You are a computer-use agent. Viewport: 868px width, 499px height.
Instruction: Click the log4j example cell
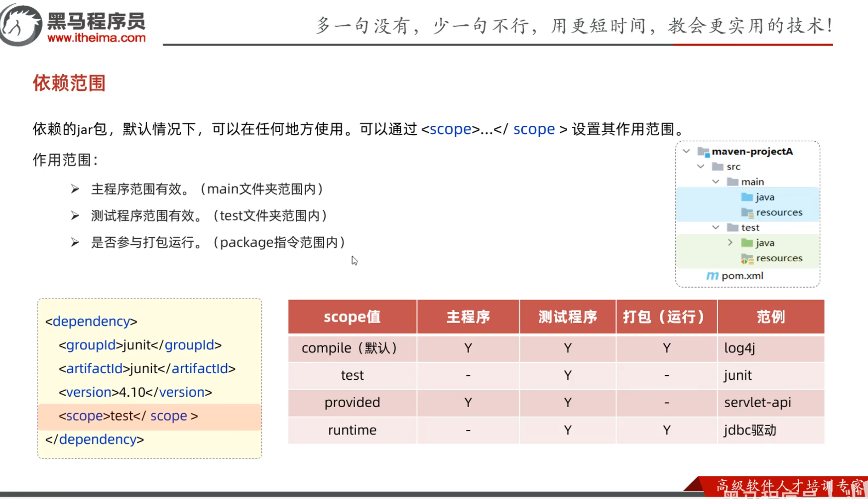[x=771, y=348]
